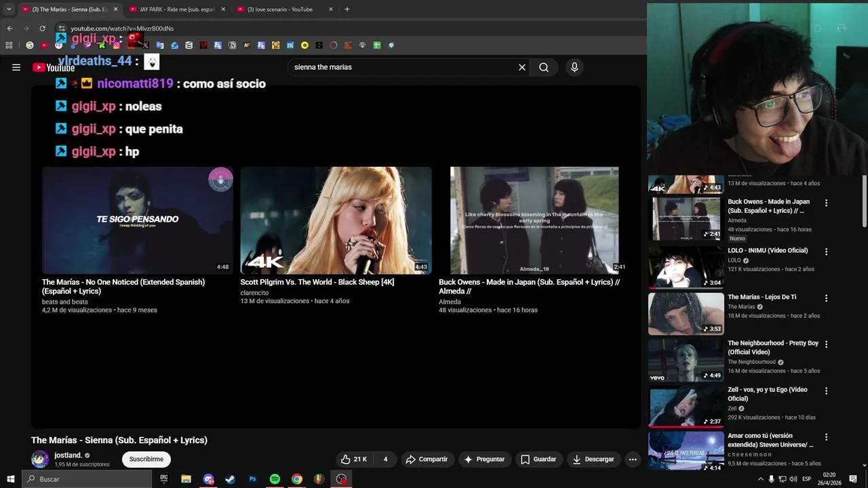Open more actions (three dots) under video
The image size is (868, 488).
pos(633,459)
